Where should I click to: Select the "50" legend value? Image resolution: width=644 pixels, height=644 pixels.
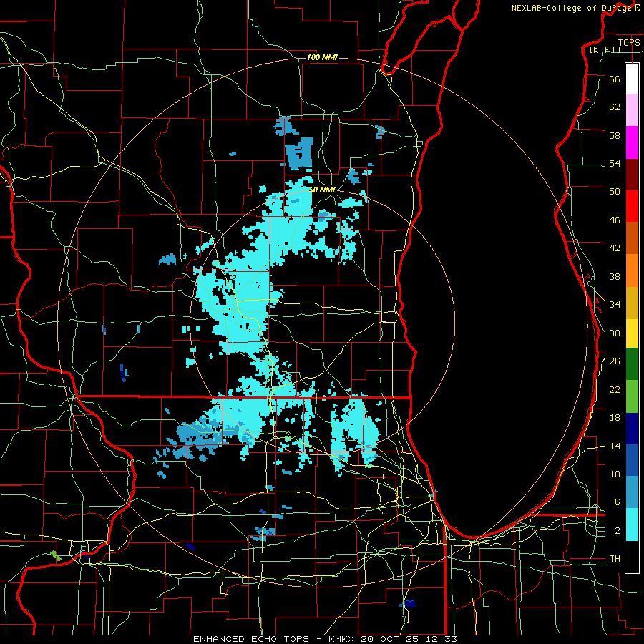[x=615, y=192]
